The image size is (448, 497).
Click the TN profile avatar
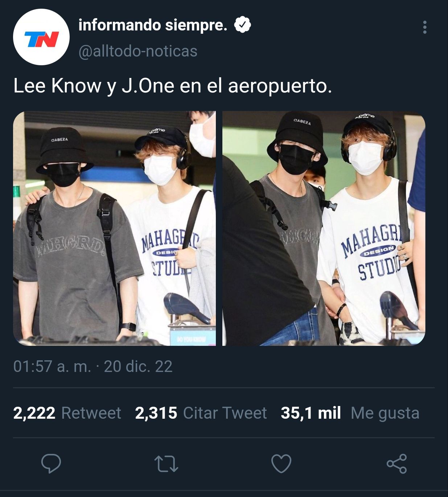click(41, 37)
